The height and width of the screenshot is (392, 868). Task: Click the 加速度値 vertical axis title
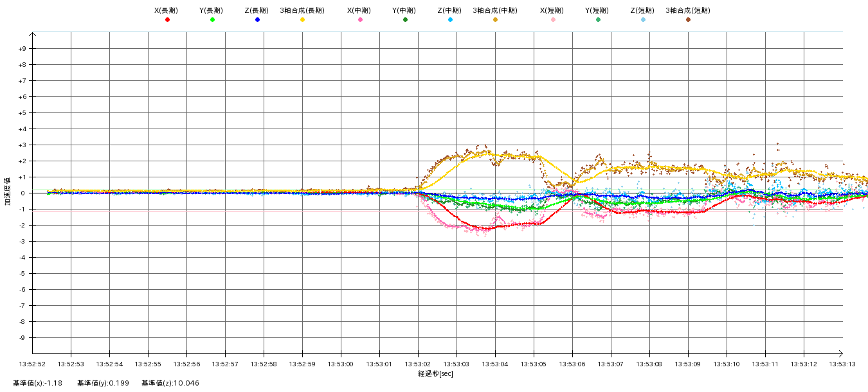click(8, 192)
